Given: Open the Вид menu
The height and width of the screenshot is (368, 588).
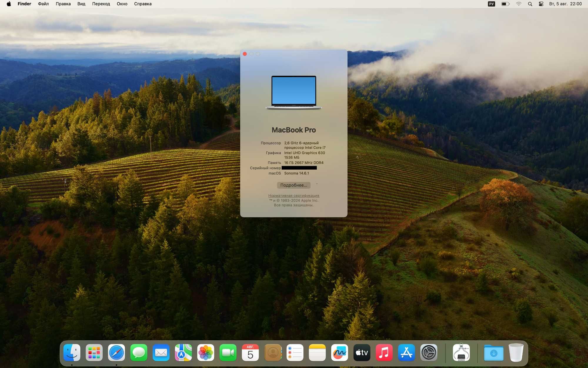Looking at the screenshot, I should point(81,4).
